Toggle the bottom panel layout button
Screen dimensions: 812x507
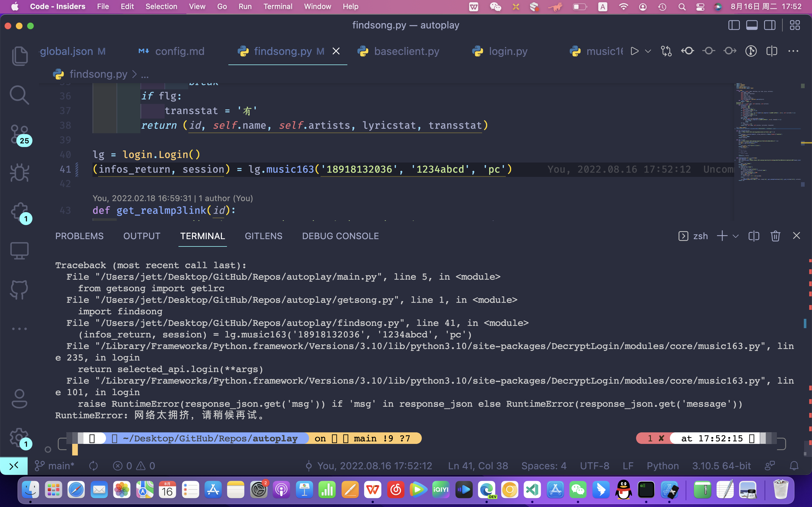point(752,25)
